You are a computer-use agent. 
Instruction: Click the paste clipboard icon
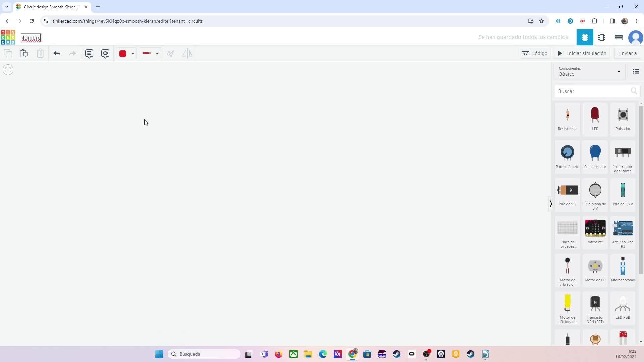[24, 53]
